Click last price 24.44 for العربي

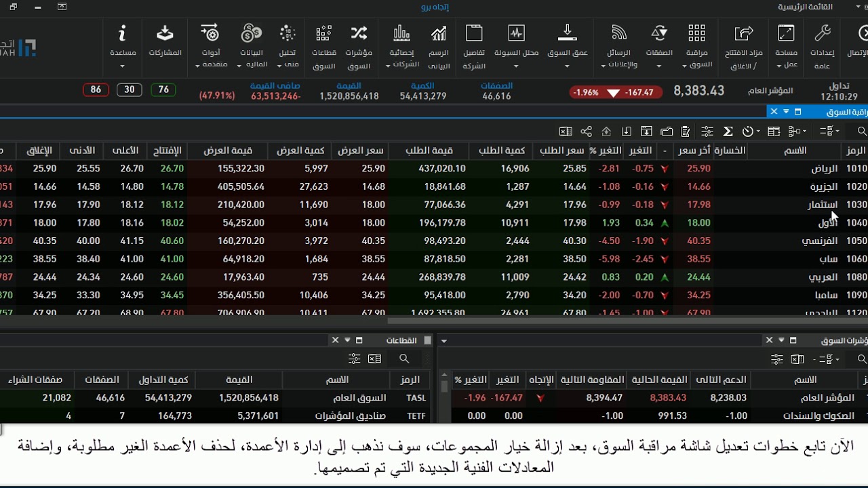pos(698,277)
